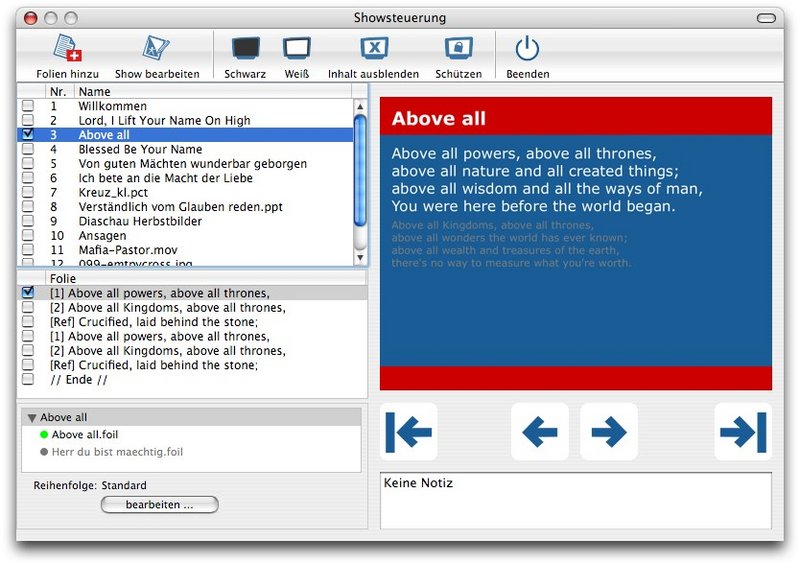800x563 pixels.
Task: Click the scroll down arrow of show list
Action: tap(360, 257)
